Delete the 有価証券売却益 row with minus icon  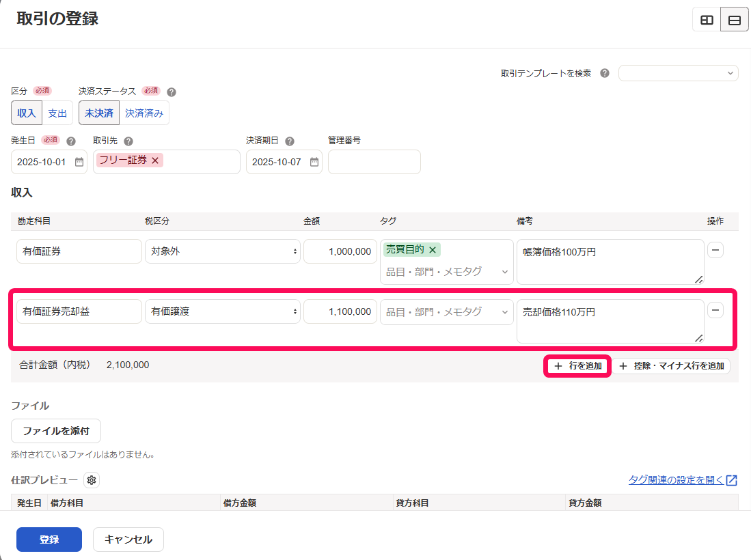(x=715, y=310)
